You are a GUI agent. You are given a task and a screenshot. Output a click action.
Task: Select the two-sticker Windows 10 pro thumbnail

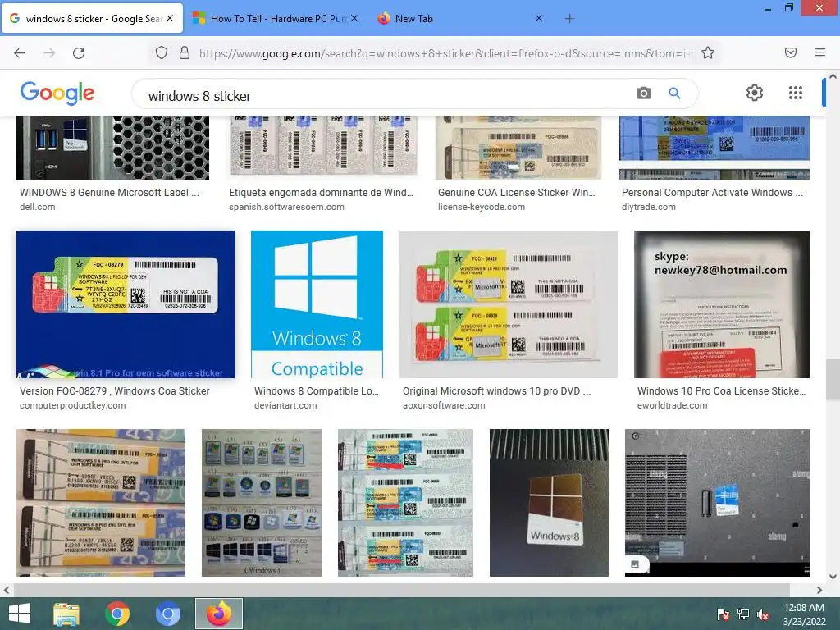(509, 304)
